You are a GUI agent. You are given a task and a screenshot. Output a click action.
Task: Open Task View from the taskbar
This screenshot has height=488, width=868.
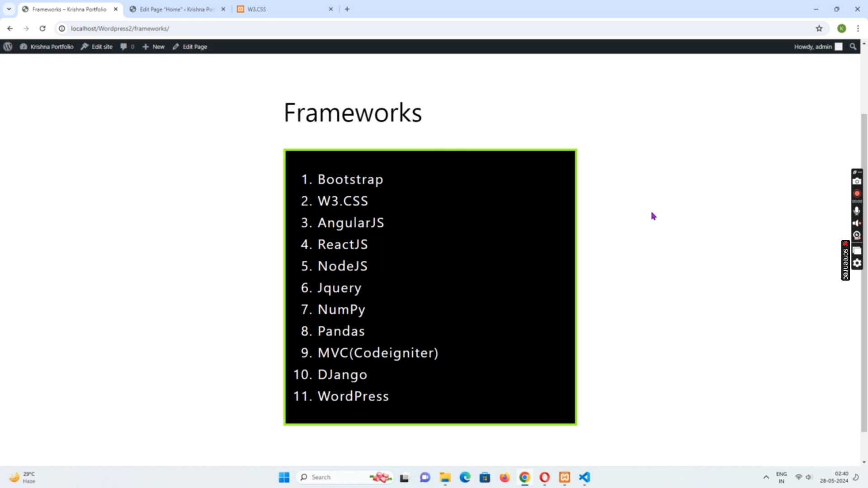[x=404, y=477]
